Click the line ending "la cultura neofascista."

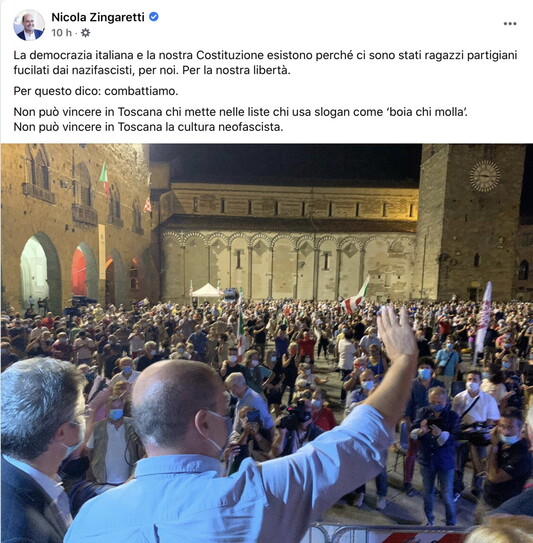pyautogui.click(x=148, y=127)
